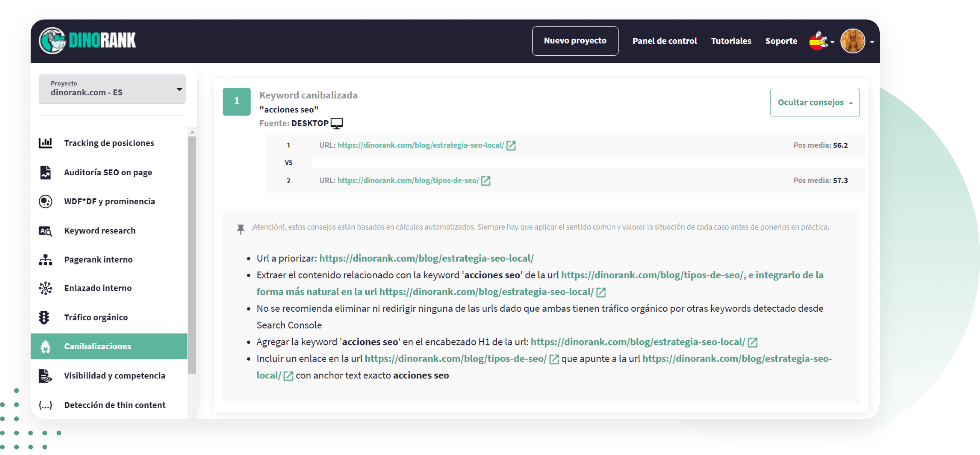Click tipos-de-seo link in 'Incluir un enlace' line
The image size is (980, 455).
(x=456, y=359)
